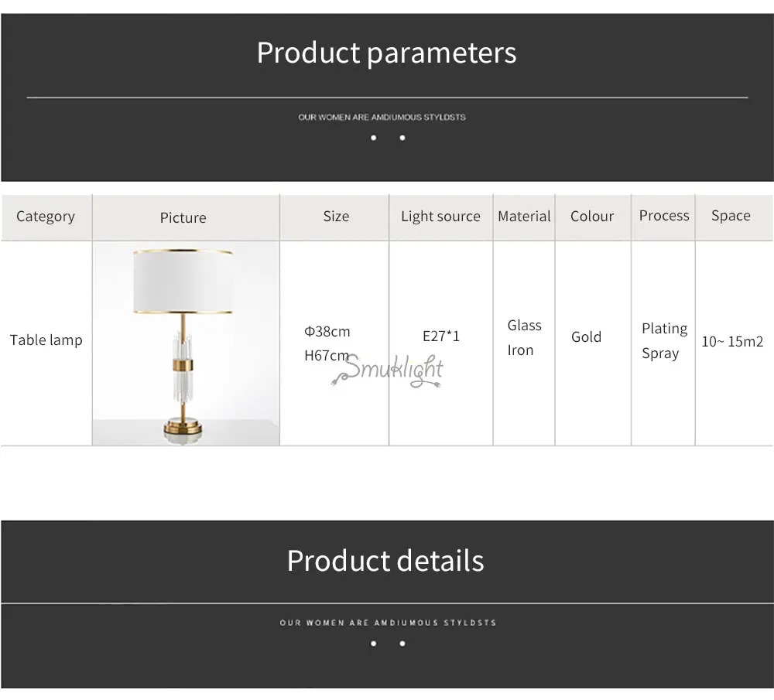Select the Light source column header
This screenshot has height=700, width=774.
click(x=441, y=217)
